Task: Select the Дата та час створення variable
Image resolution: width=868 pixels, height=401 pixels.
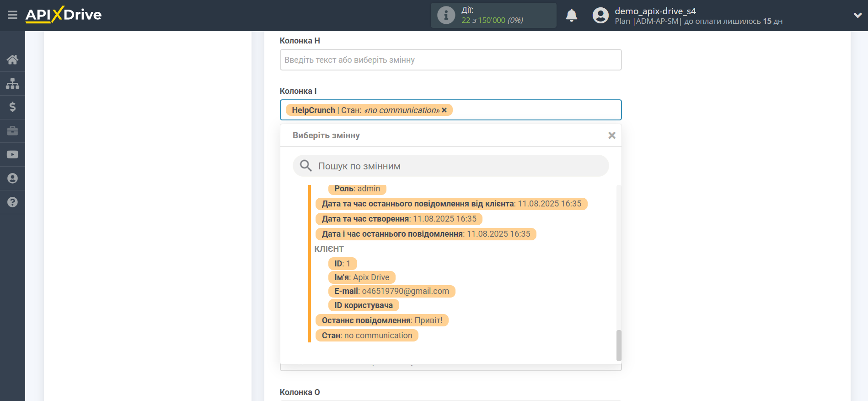Action: point(399,219)
